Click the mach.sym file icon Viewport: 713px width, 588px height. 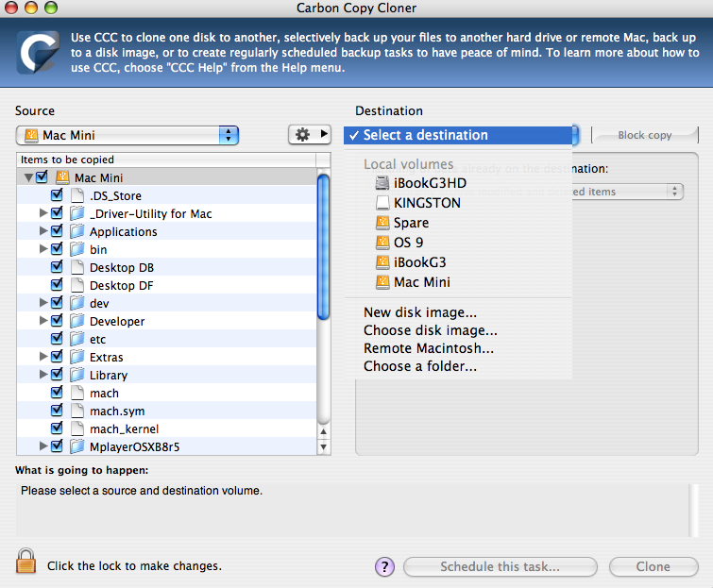77,411
